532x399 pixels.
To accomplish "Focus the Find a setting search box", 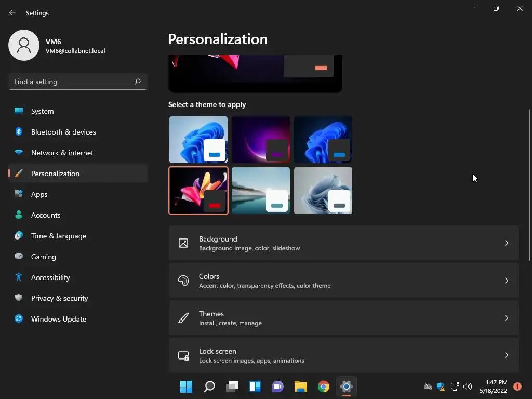I will pyautogui.click(x=78, y=82).
